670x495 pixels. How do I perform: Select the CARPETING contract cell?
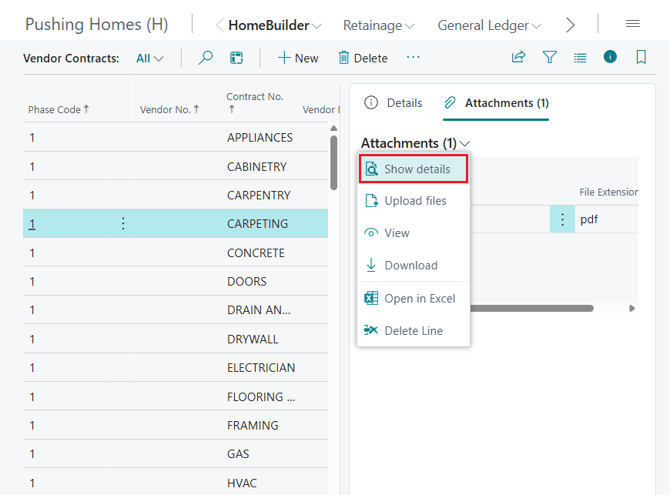click(x=257, y=224)
